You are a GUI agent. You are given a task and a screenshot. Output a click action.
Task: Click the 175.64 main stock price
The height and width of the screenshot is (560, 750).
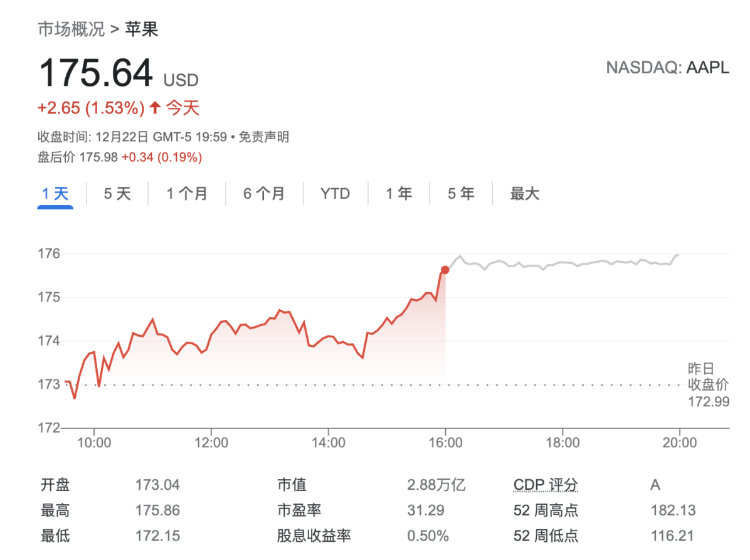(x=96, y=73)
